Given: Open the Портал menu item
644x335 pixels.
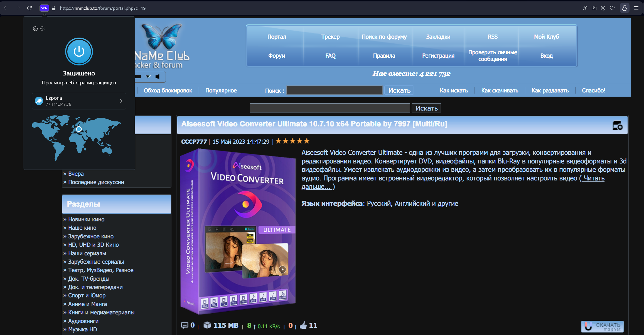Looking at the screenshot, I should (277, 37).
